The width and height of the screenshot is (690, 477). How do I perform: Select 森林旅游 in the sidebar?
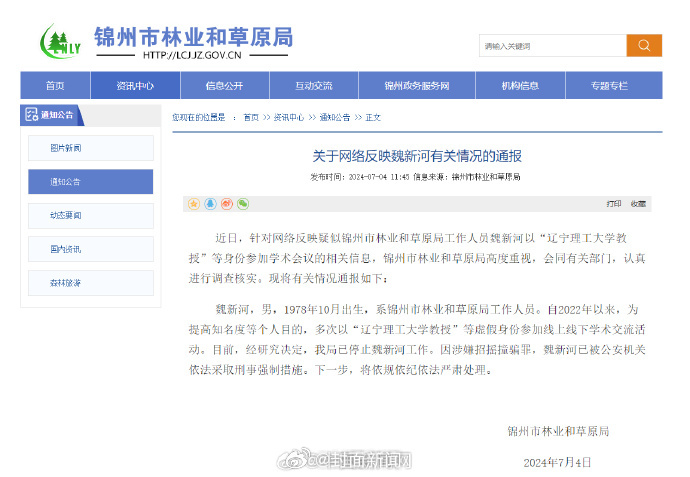point(91,283)
